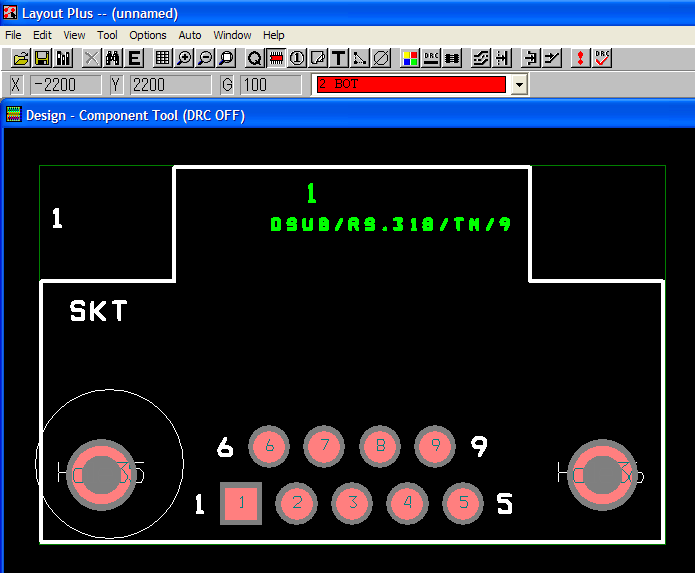Select round pad 3
695x573 pixels.
coord(352,503)
